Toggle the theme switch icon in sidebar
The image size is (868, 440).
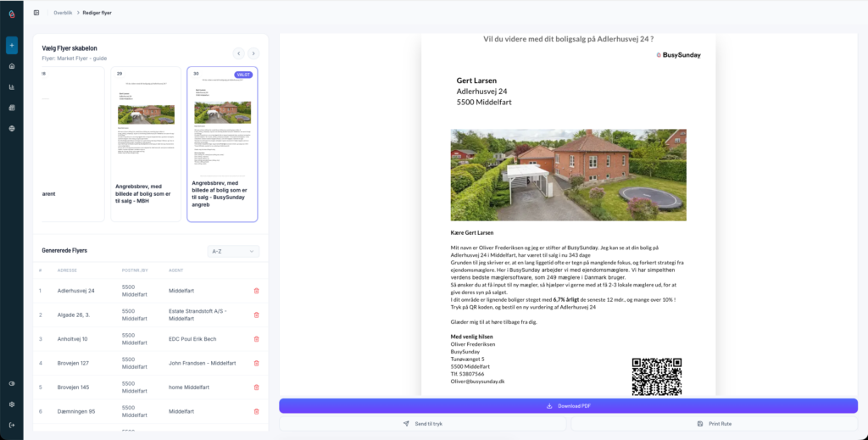[12, 383]
